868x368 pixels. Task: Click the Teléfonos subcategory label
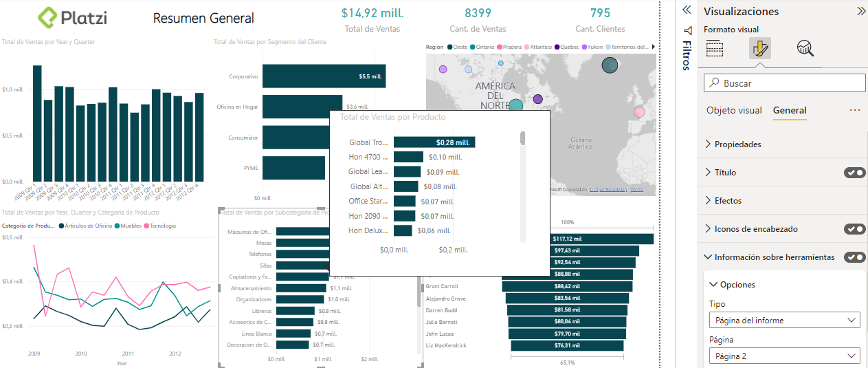[x=260, y=254]
